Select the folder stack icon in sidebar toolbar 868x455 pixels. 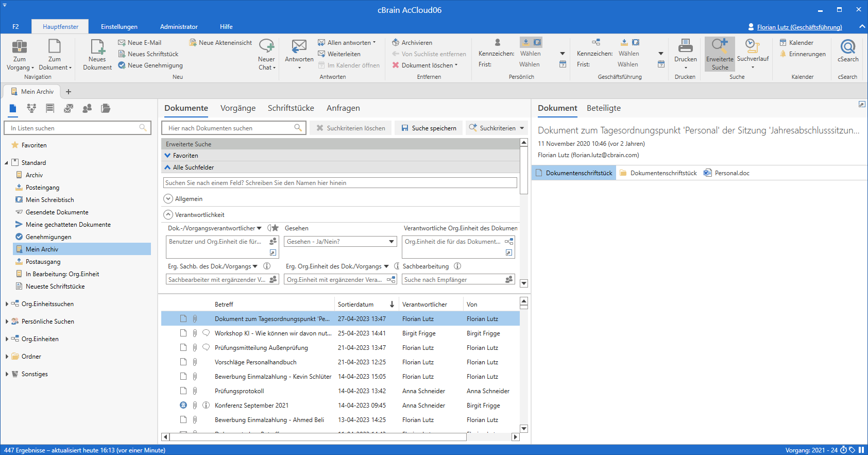pyautogui.click(x=106, y=108)
